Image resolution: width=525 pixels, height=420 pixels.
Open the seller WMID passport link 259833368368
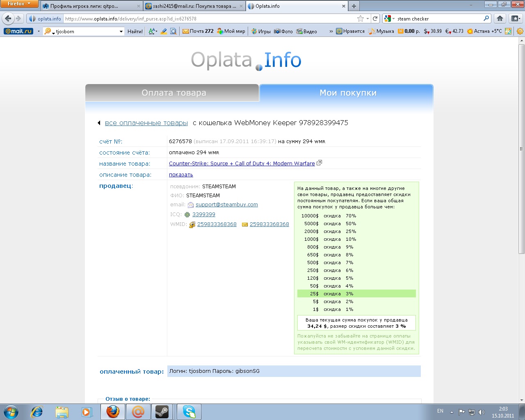[217, 224]
